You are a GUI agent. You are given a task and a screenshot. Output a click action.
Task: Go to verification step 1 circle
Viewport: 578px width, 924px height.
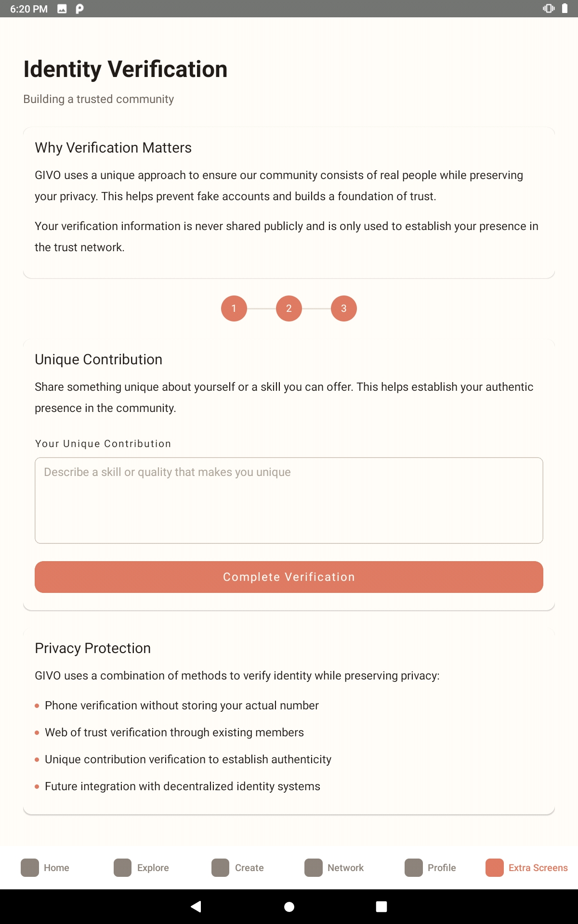pyautogui.click(x=234, y=308)
